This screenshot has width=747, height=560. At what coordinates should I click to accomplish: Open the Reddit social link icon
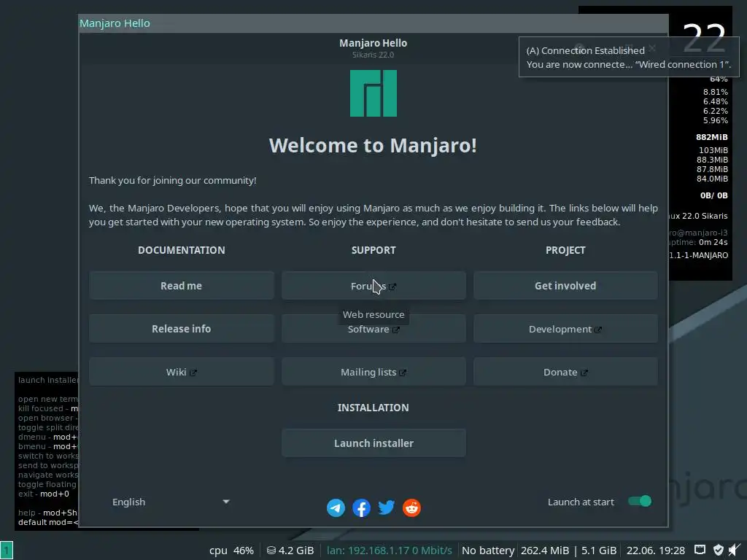[411, 507]
